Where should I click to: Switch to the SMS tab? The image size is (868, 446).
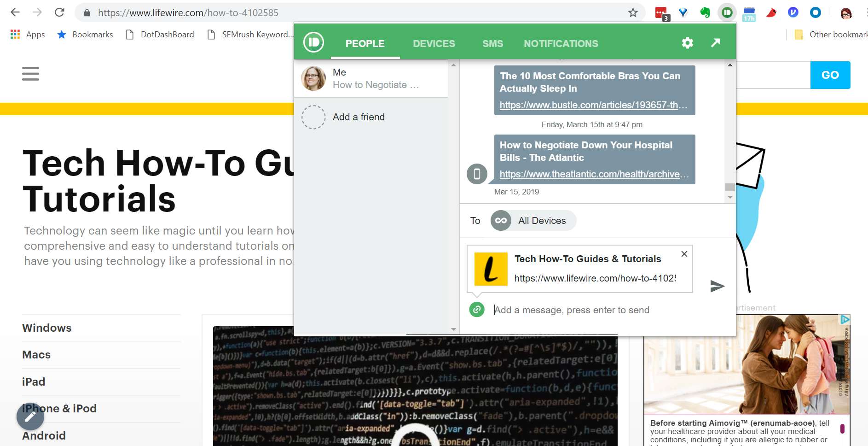click(x=493, y=44)
